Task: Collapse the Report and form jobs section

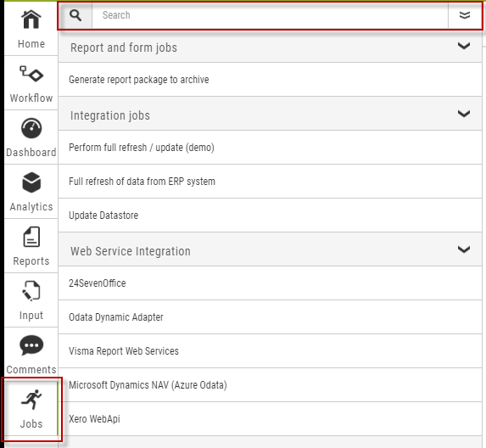Action: pos(464,46)
